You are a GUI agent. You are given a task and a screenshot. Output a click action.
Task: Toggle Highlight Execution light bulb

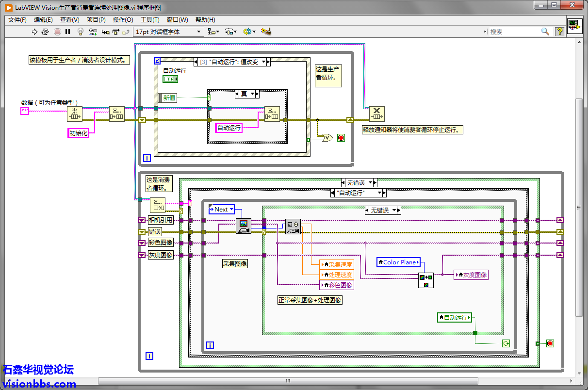coord(81,32)
